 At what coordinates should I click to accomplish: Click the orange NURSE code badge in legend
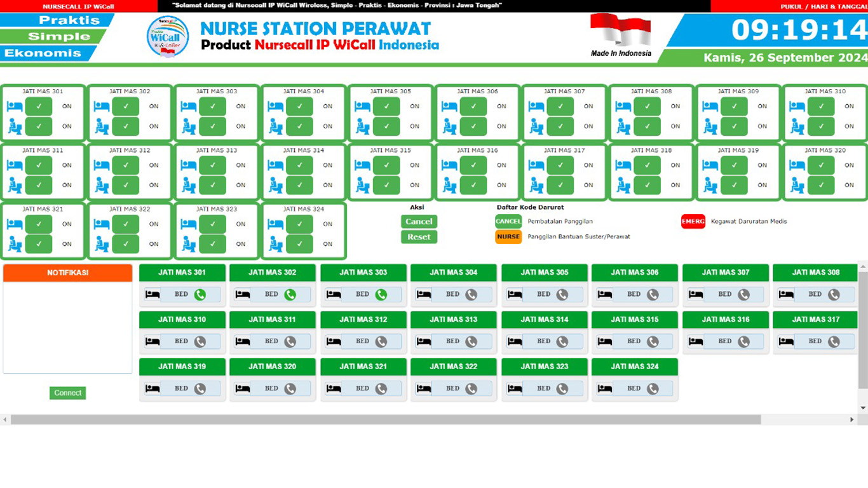(x=508, y=236)
